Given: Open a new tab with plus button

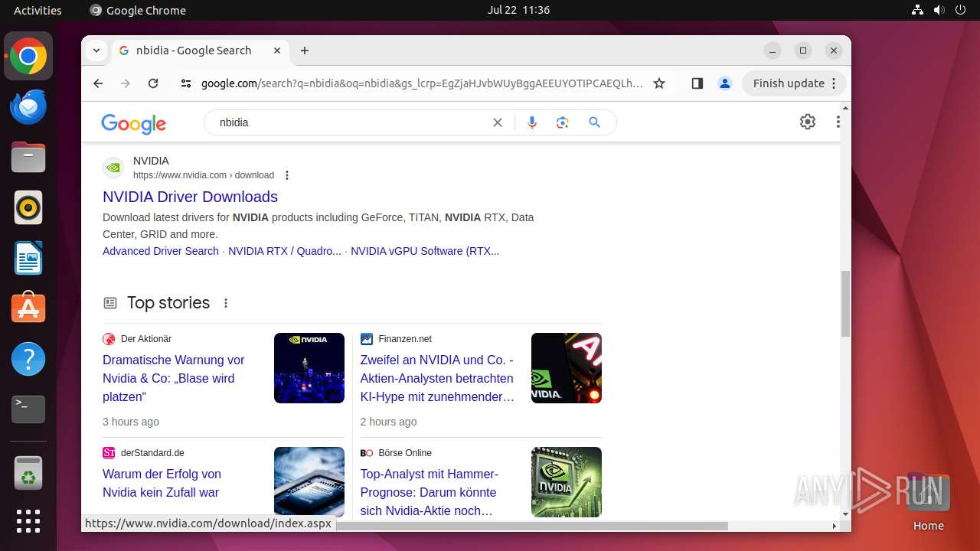Looking at the screenshot, I should tap(305, 51).
